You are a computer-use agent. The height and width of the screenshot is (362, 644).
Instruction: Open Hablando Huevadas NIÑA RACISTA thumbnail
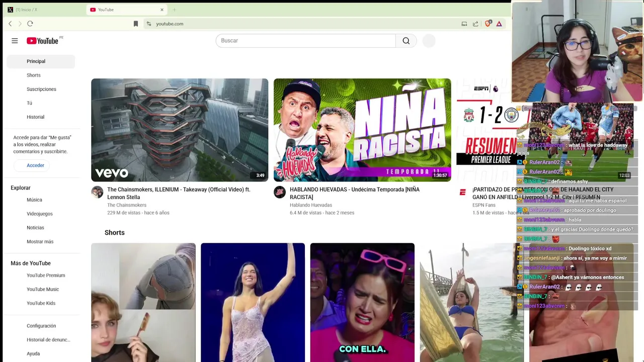(362, 130)
